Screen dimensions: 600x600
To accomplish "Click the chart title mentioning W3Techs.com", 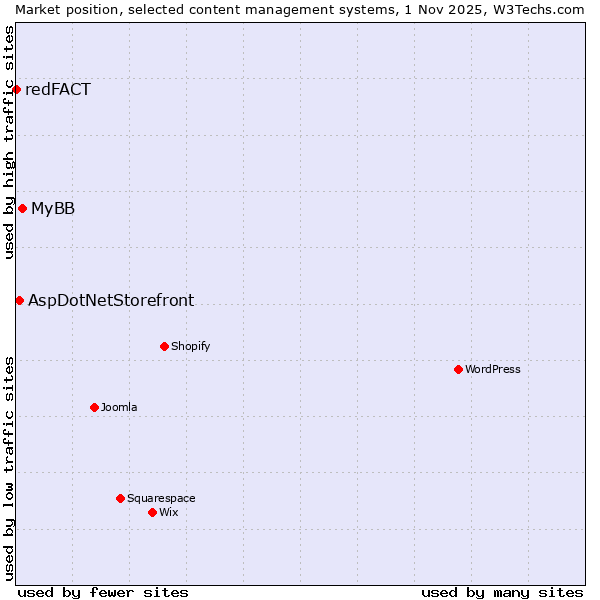I will [300, 9].
